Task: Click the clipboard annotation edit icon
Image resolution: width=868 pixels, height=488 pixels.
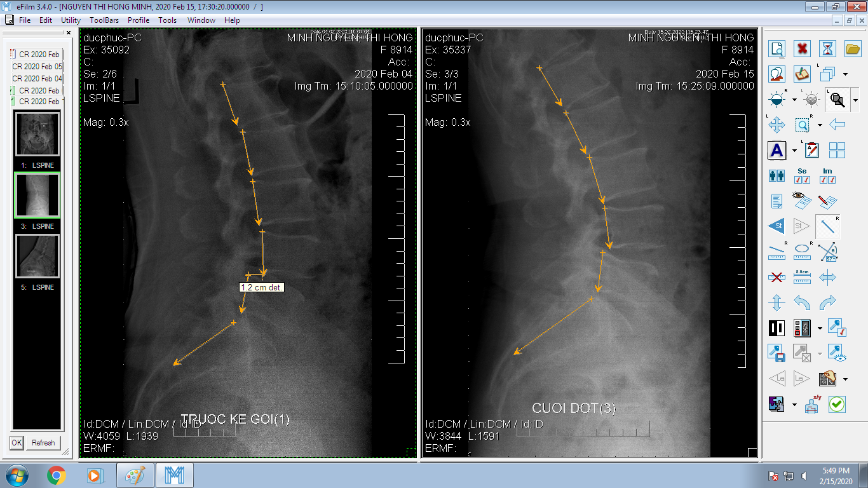Action: click(811, 151)
